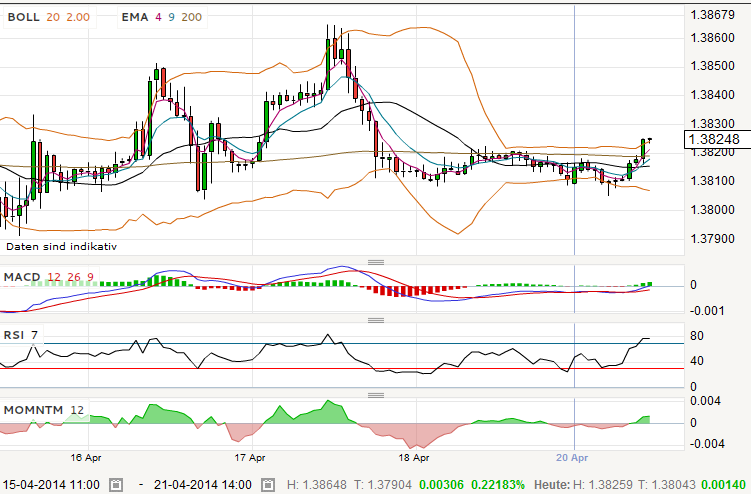751x494 pixels.
Task: Click the period high value H: 1.38648
Action: pos(317,485)
